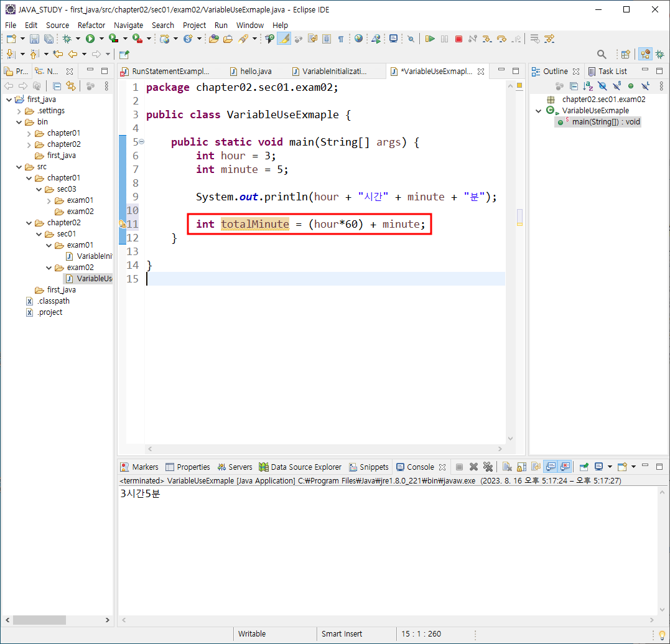This screenshot has width=670, height=644.
Task: Click the Step Over icon
Action: point(501,39)
